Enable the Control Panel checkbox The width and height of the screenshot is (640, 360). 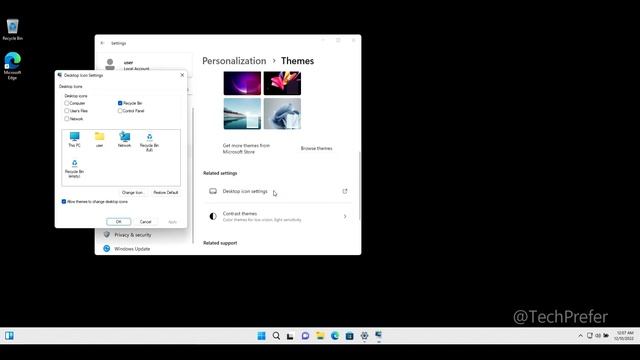120,111
